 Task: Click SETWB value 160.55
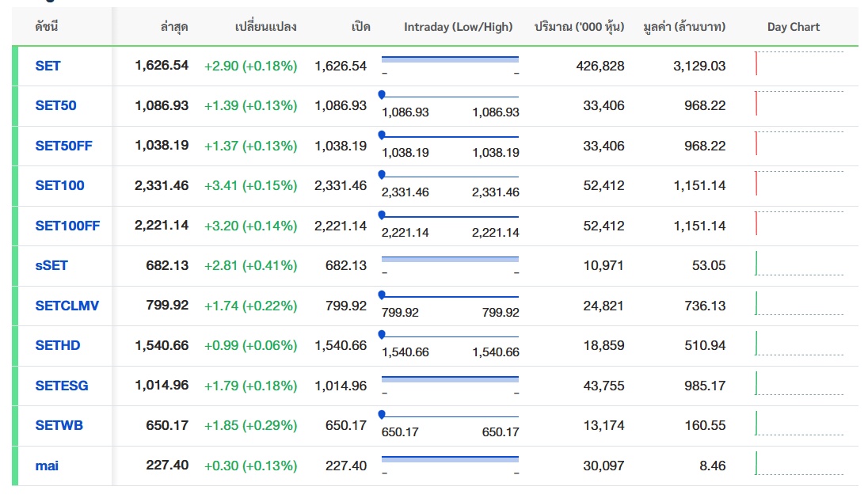705,425
